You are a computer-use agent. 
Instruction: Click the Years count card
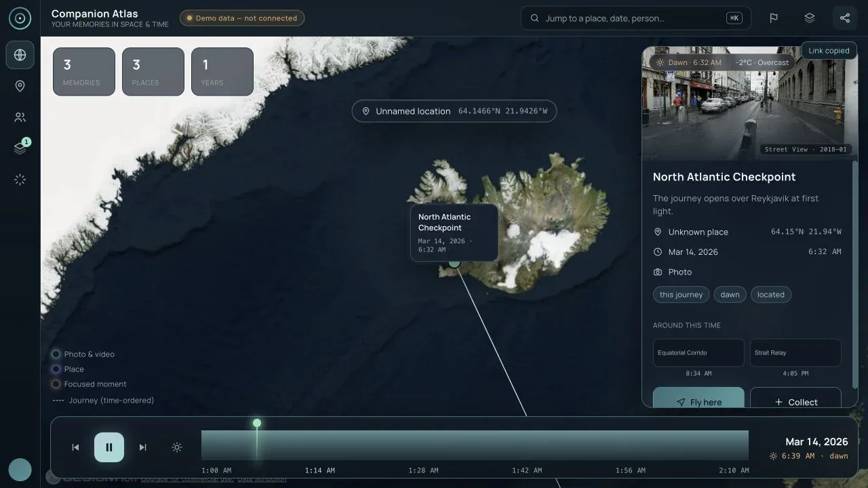222,72
